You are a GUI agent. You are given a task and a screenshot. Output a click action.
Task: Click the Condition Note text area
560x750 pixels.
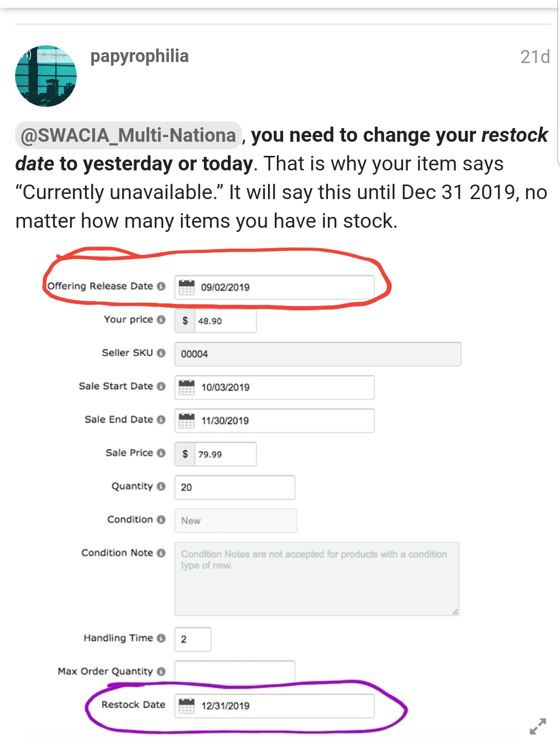point(315,579)
